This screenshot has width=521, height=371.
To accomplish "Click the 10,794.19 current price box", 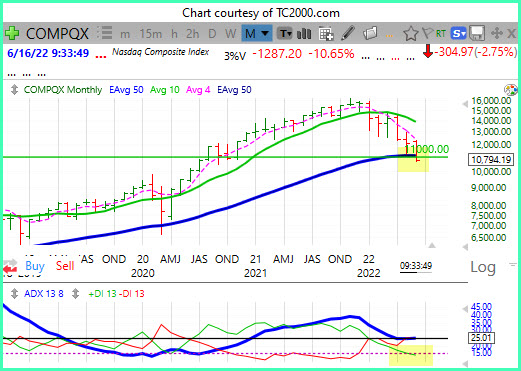I will coord(491,159).
